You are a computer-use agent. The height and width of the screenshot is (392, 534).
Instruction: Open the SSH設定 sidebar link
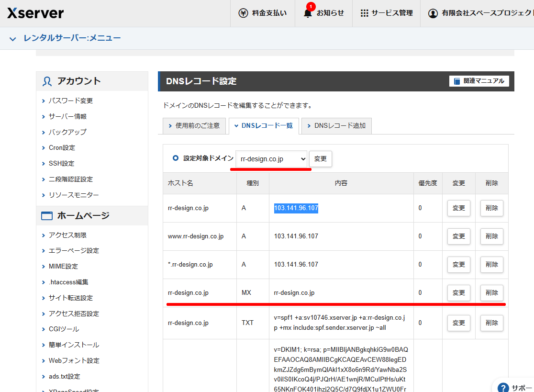[62, 163]
